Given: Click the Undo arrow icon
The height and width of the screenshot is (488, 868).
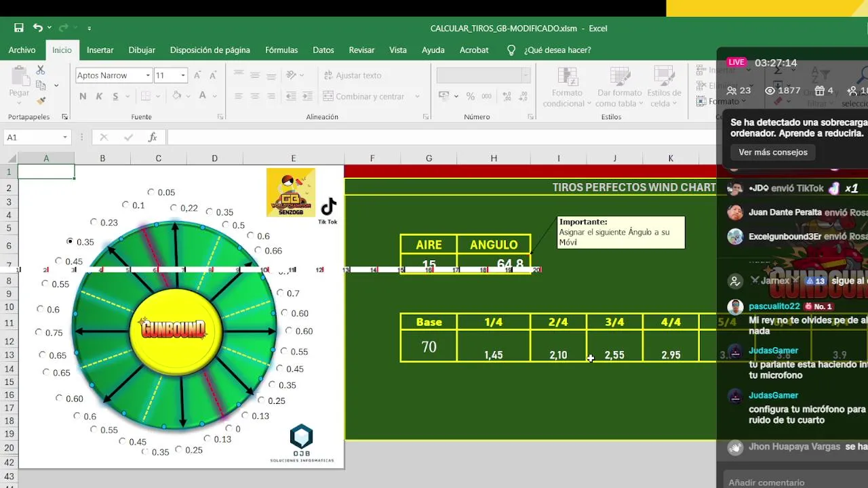Looking at the screenshot, I should pyautogui.click(x=38, y=28).
